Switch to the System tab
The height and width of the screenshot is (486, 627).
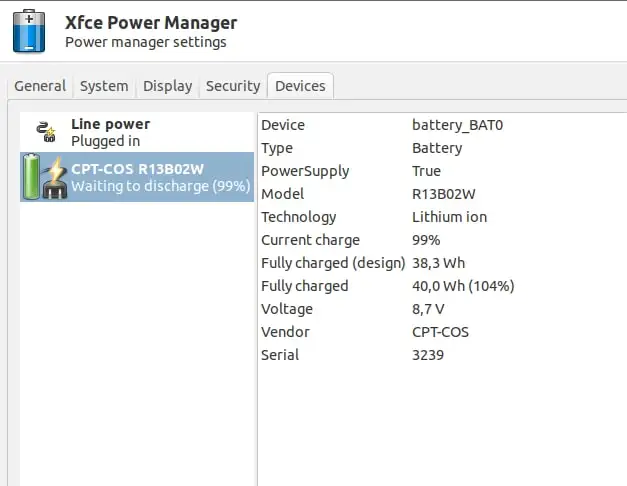pos(104,86)
